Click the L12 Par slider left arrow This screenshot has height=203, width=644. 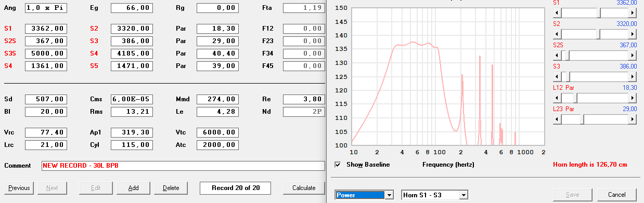(x=557, y=98)
